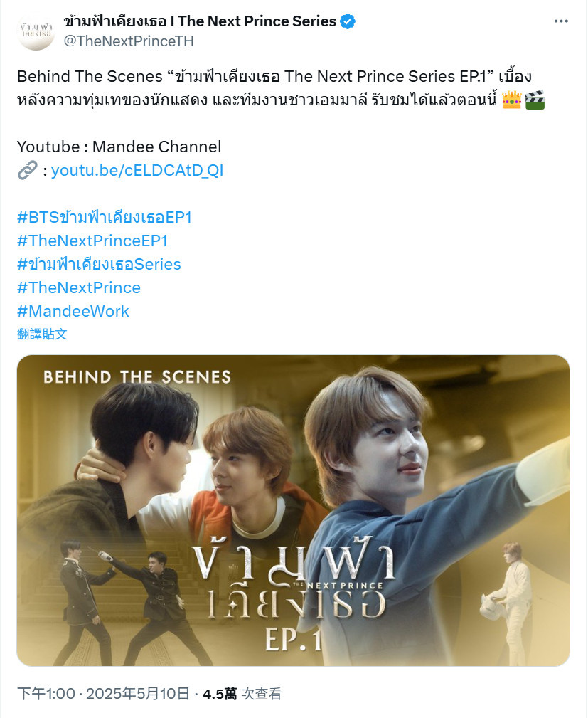Open hashtag #MandeeWork

[73, 312]
